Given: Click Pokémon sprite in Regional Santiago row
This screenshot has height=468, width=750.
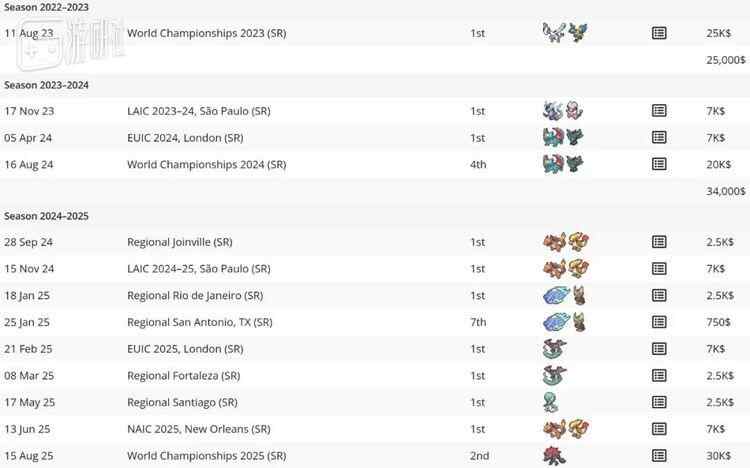Looking at the screenshot, I should (550, 402).
